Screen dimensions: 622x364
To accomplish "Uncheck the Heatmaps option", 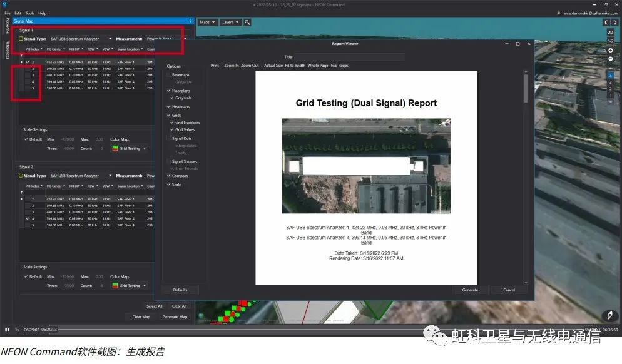I will (169, 106).
